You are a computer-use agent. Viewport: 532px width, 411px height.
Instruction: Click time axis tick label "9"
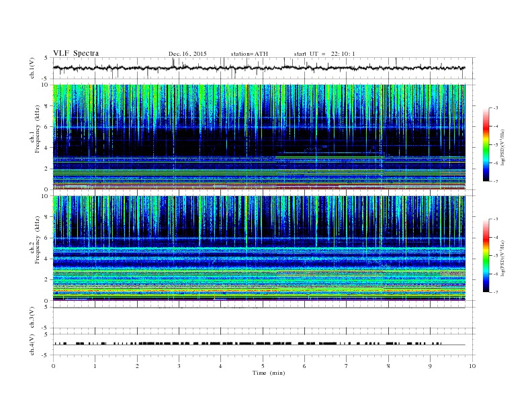pos(430,366)
